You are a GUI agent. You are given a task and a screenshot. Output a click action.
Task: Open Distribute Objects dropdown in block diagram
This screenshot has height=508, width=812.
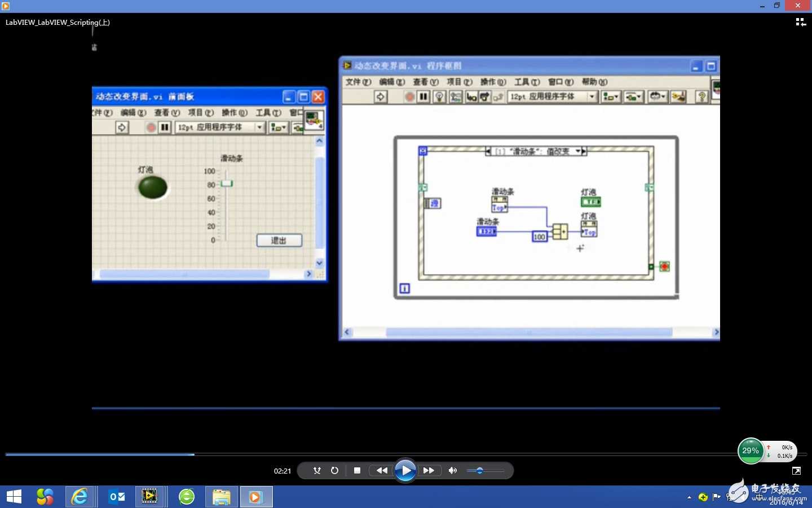(633, 97)
